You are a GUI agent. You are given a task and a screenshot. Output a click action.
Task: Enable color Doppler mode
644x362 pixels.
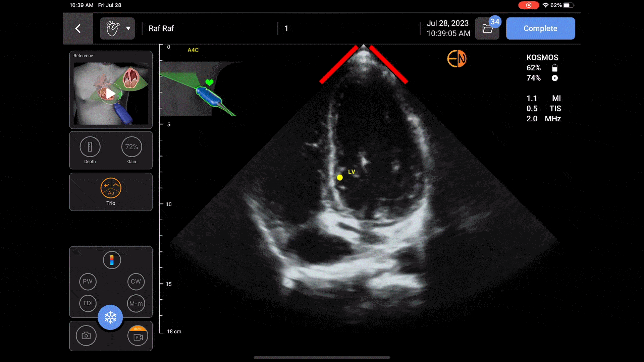click(112, 260)
